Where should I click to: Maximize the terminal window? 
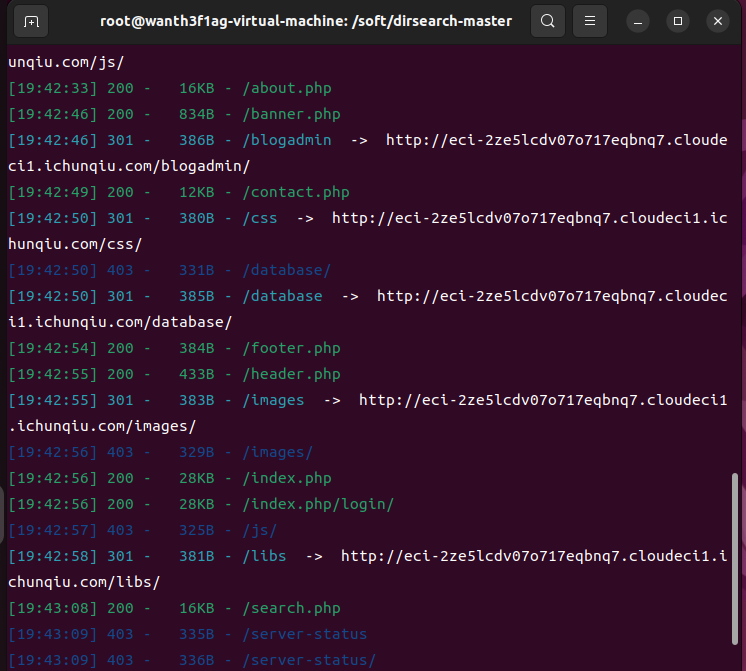coord(679,20)
